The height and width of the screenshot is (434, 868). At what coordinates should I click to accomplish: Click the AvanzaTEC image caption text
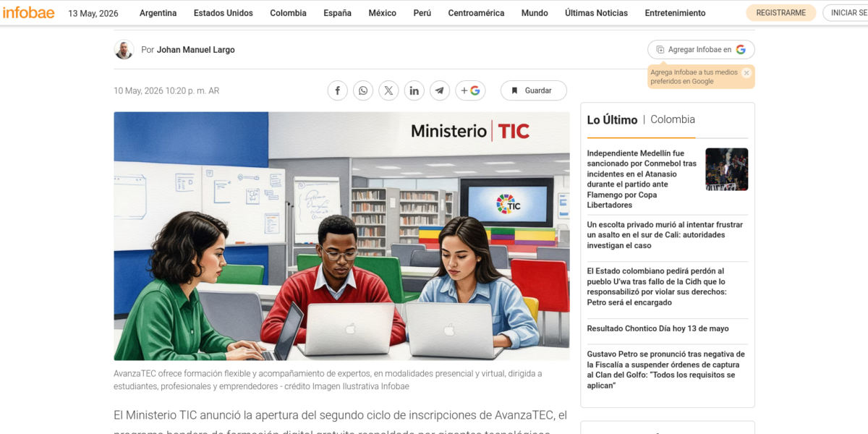pyautogui.click(x=328, y=380)
